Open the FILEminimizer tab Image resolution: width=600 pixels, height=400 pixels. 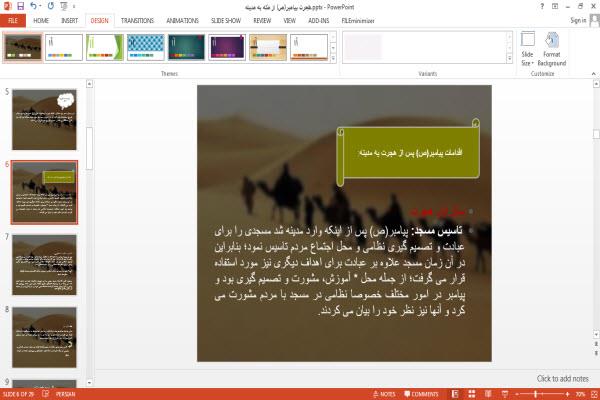coord(358,21)
